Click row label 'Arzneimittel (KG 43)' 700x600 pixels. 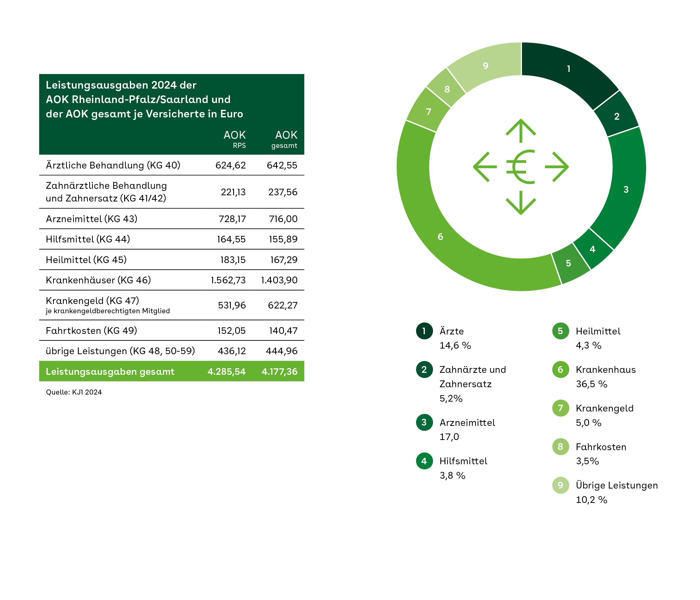tap(91, 219)
